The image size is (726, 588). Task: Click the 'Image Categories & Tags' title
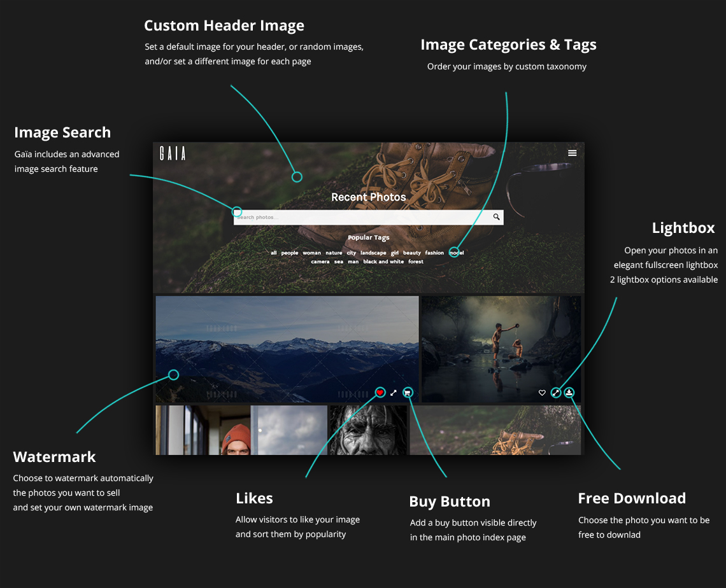point(508,45)
